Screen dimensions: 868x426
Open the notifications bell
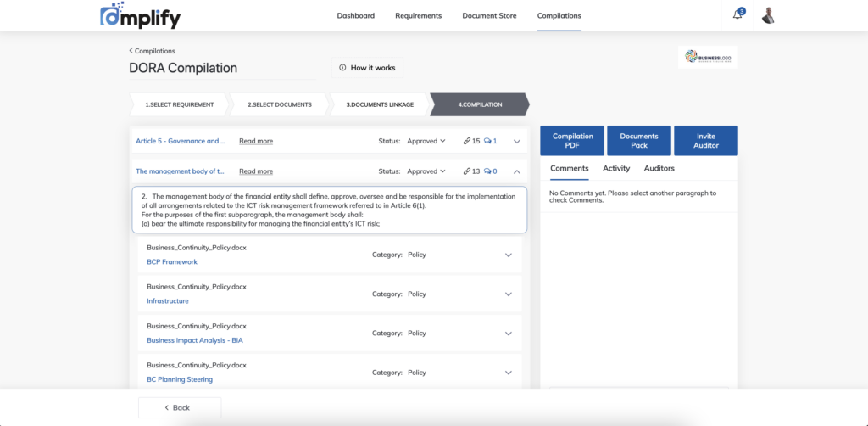tap(737, 15)
